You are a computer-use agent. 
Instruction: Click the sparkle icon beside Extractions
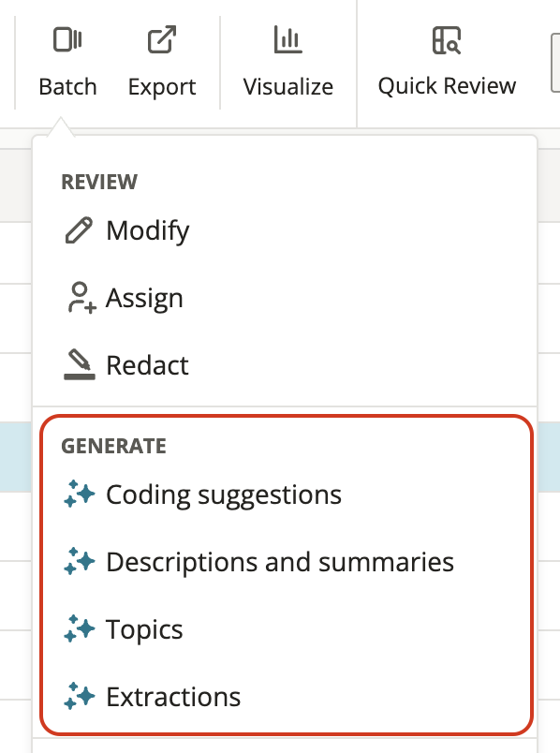(x=80, y=696)
